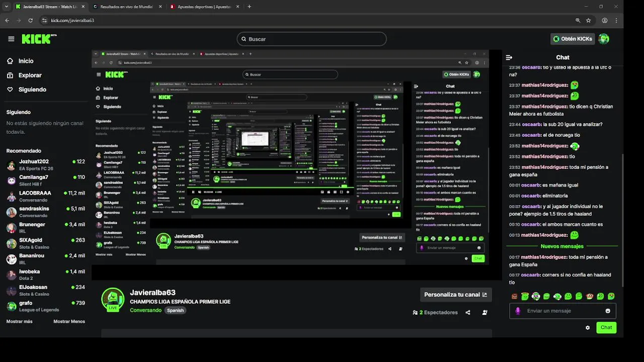Viewport: 644px width, 362px height.
Task: Click the Spanish language tag
Action: point(175,310)
